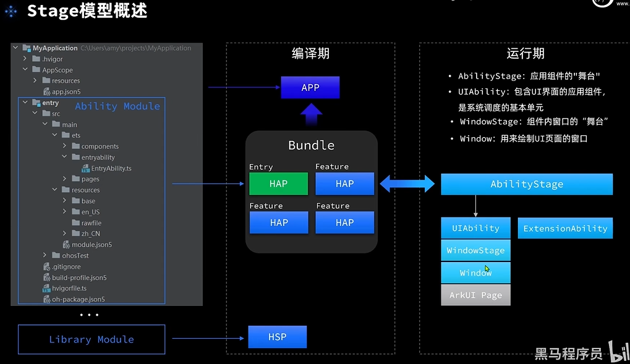Select the app.json5 file name
This screenshot has width=630, height=364.
point(66,91)
